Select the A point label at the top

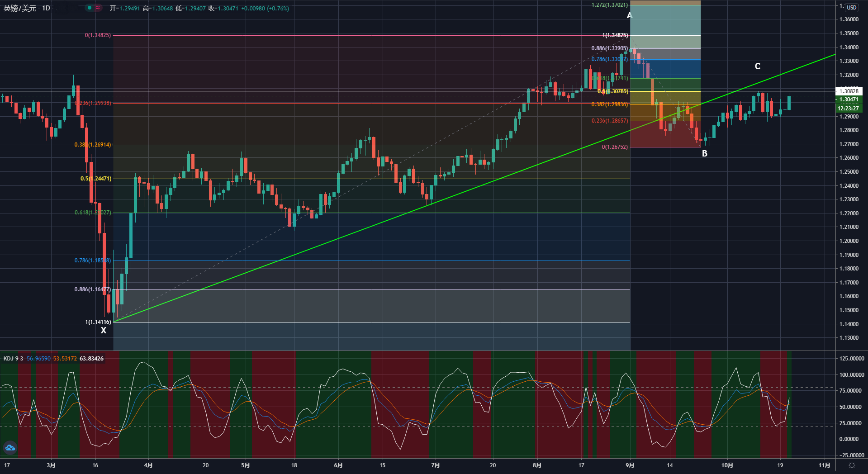click(x=629, y=15)
